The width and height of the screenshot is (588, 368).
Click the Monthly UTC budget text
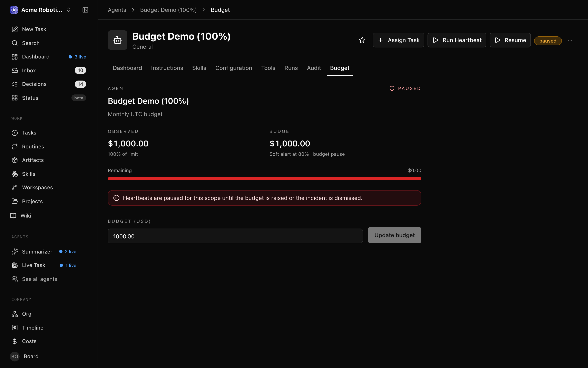(135, 114)
